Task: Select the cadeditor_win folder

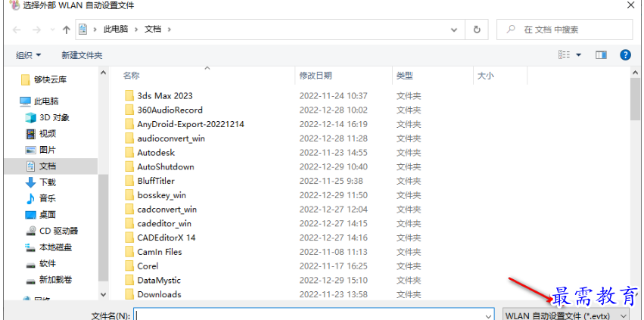Action: pyautogui.click(x=164, y=223)
